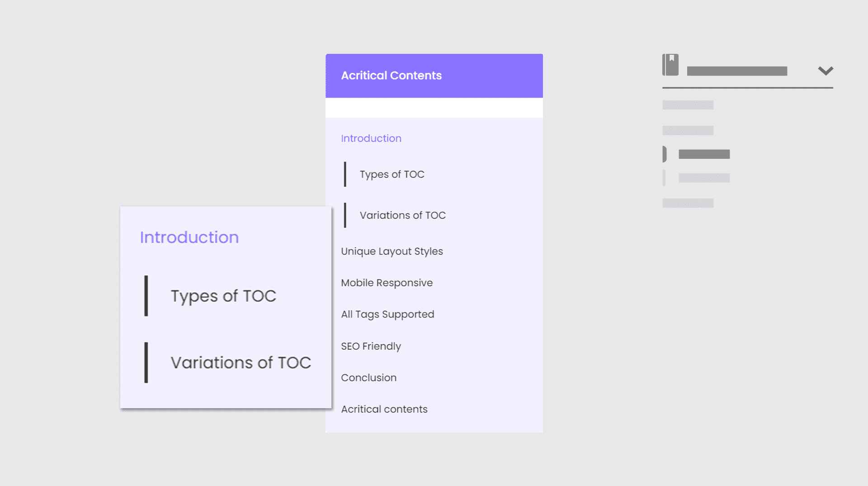The height and width of the screenshot is (486, 868).
Task: Click the Acritical Contents purple header
Action: pos(434,76)
